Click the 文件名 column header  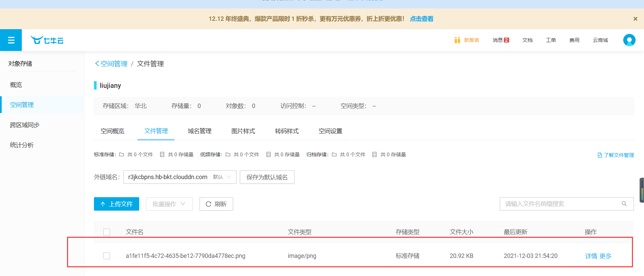[x=135, y=232]
